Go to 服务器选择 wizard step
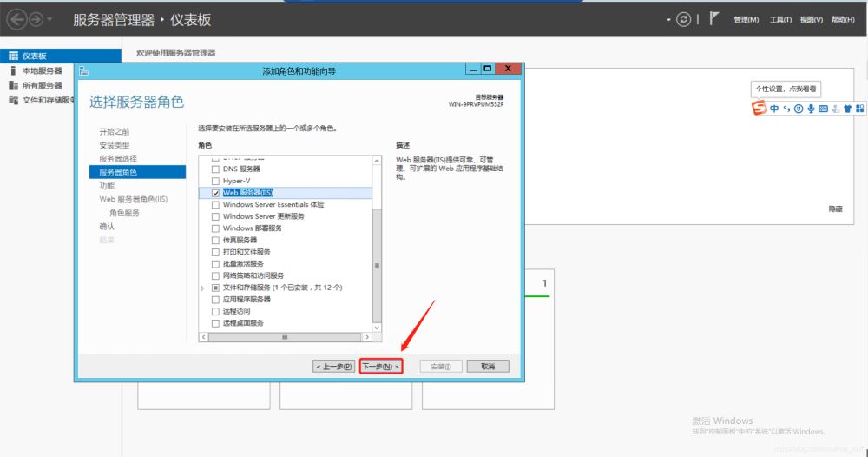This screenshot has height=457, width=868. [x=118, y=158]
